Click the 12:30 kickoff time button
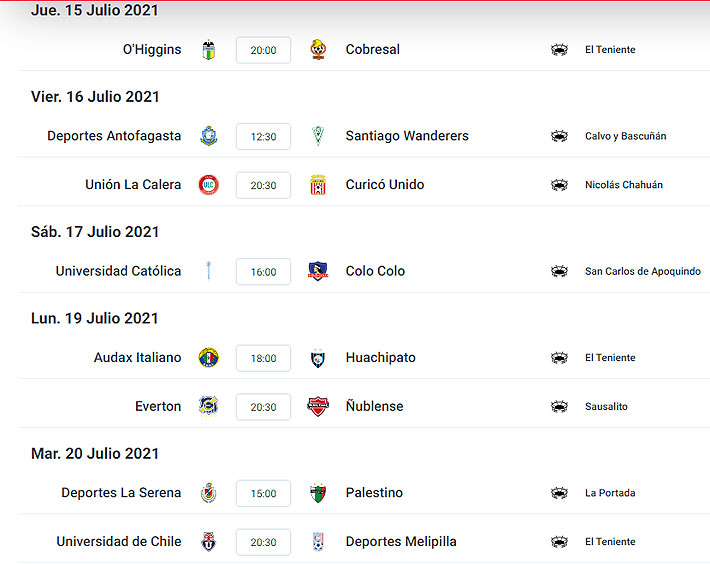Screen dimensions: 710x564 (x=263, y=136)
